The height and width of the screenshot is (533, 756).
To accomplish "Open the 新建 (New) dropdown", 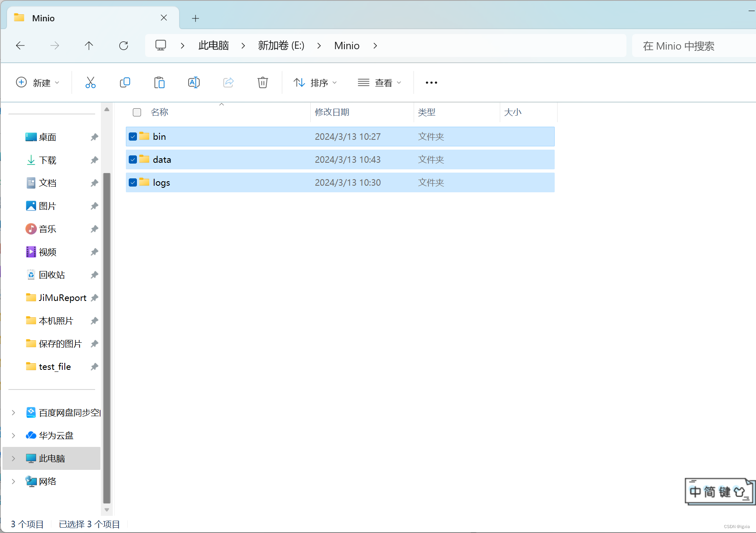I will click(x=38, y=82).
